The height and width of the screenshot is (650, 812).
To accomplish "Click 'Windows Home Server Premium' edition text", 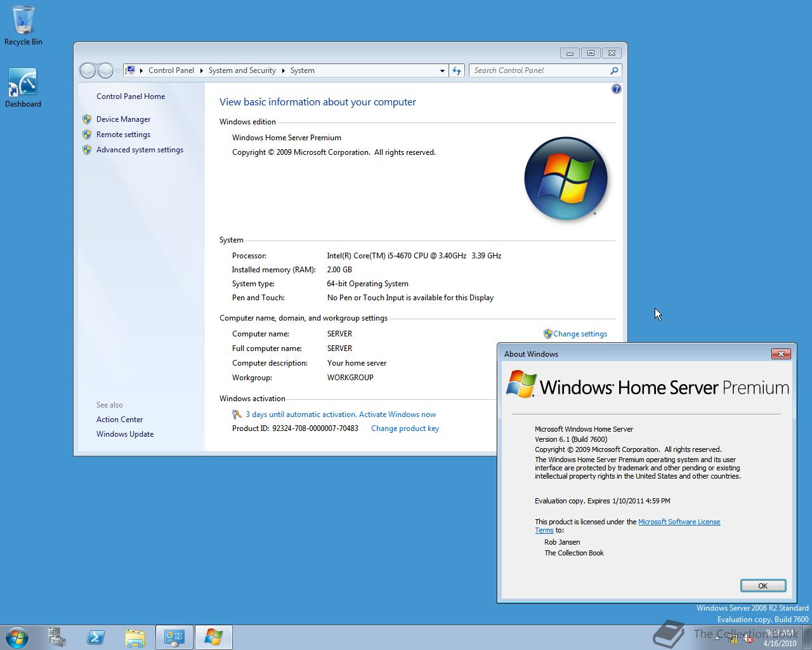I will 287,138.
